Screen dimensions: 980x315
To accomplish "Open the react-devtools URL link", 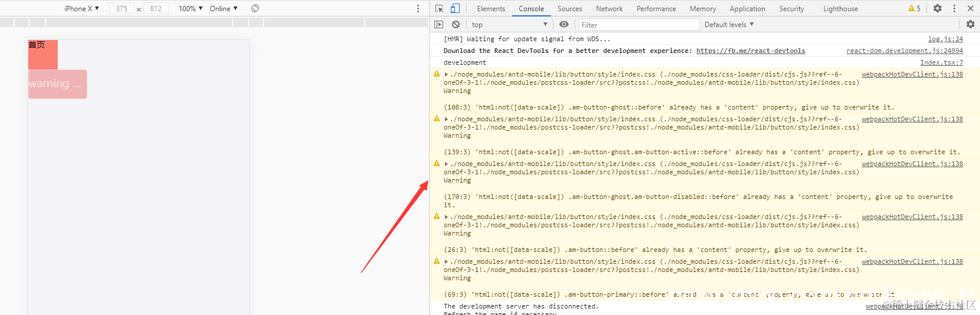I will pos(750,51).
